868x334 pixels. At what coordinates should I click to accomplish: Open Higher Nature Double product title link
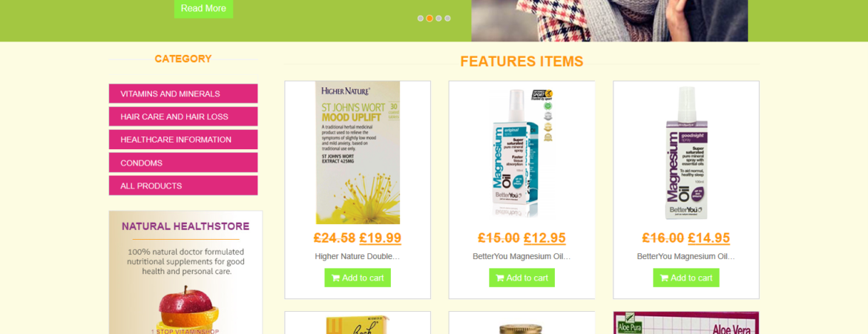pos(357,257)
